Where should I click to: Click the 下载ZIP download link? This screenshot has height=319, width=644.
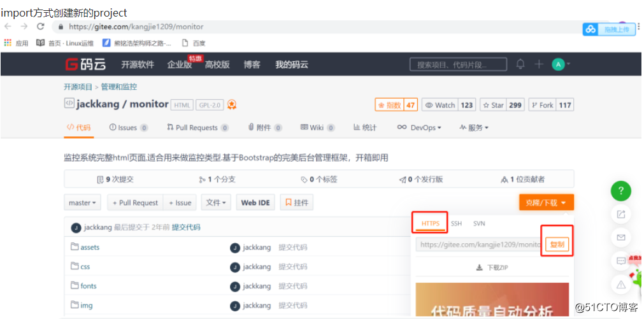[492, 267]
